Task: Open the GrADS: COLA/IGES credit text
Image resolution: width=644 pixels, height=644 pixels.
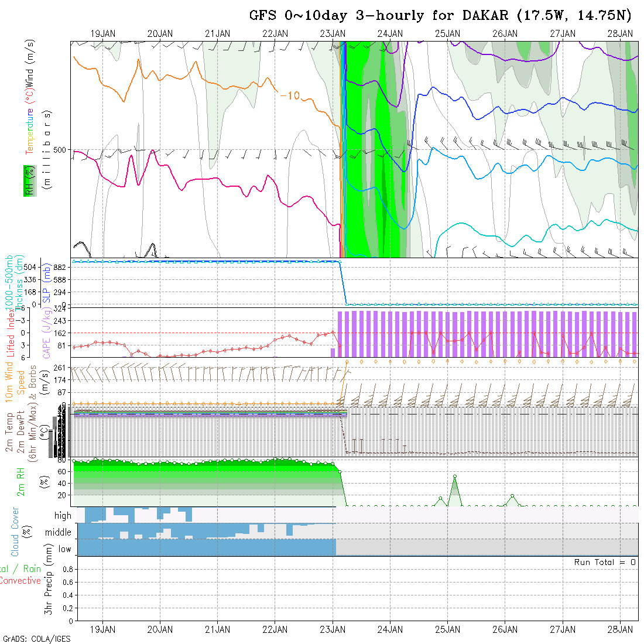Action: point(36,639)
